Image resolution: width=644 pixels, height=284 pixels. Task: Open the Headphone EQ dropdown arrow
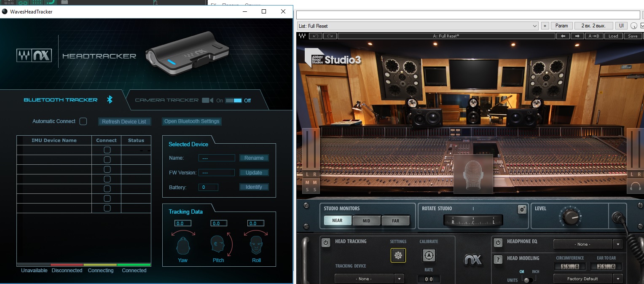point(618,244)
